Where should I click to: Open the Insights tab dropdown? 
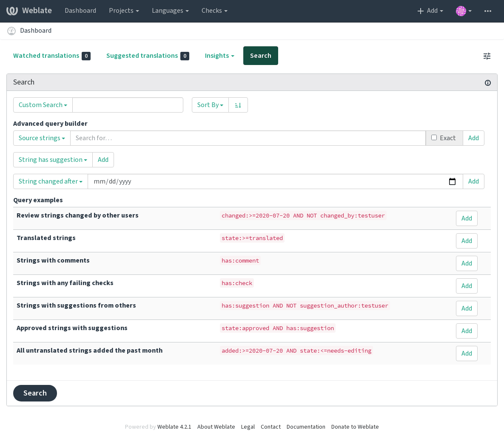point(219,56)
